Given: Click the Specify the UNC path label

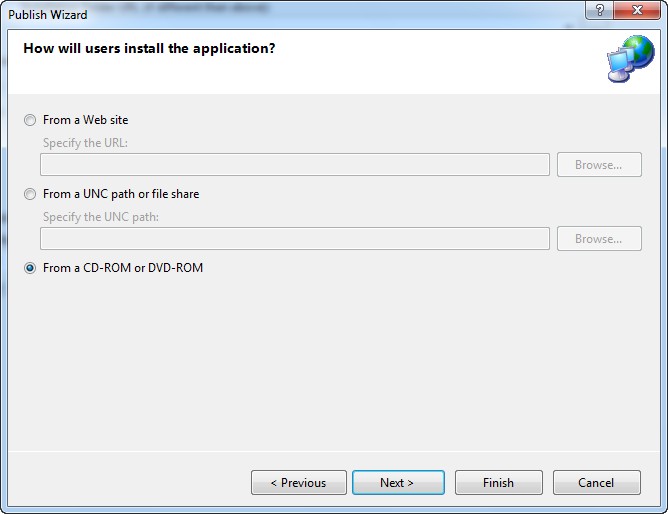Looking at the screenshot, I should point(101,217).
